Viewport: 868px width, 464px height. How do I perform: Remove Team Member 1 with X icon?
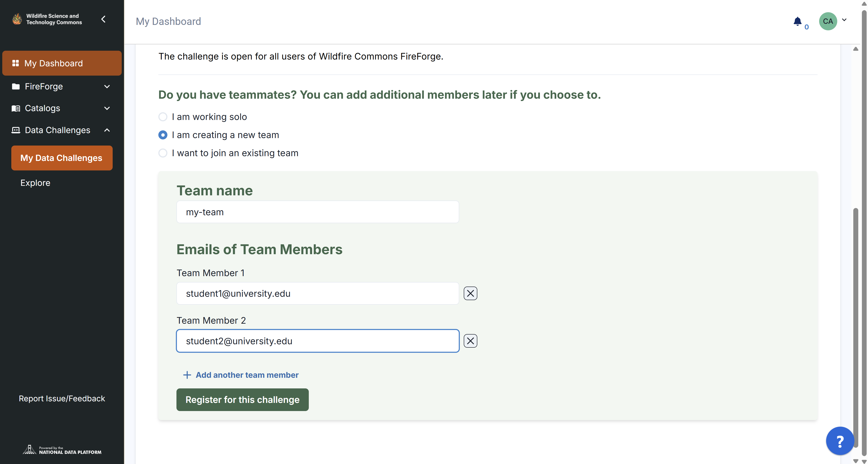(470, 293)
